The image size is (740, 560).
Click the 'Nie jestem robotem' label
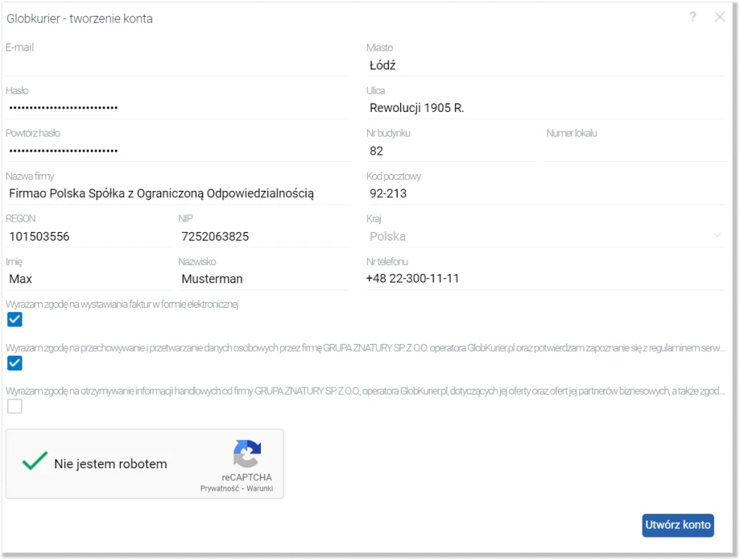(x=111, y=464)
